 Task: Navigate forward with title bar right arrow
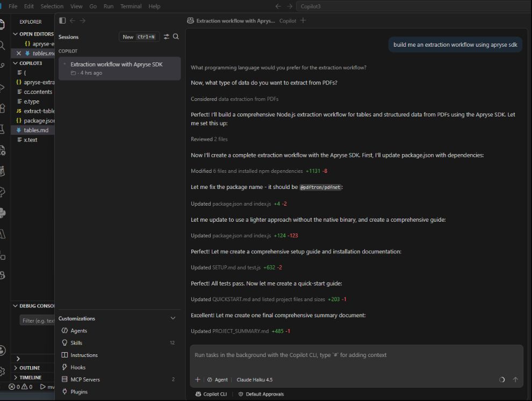tap(290, 6)
